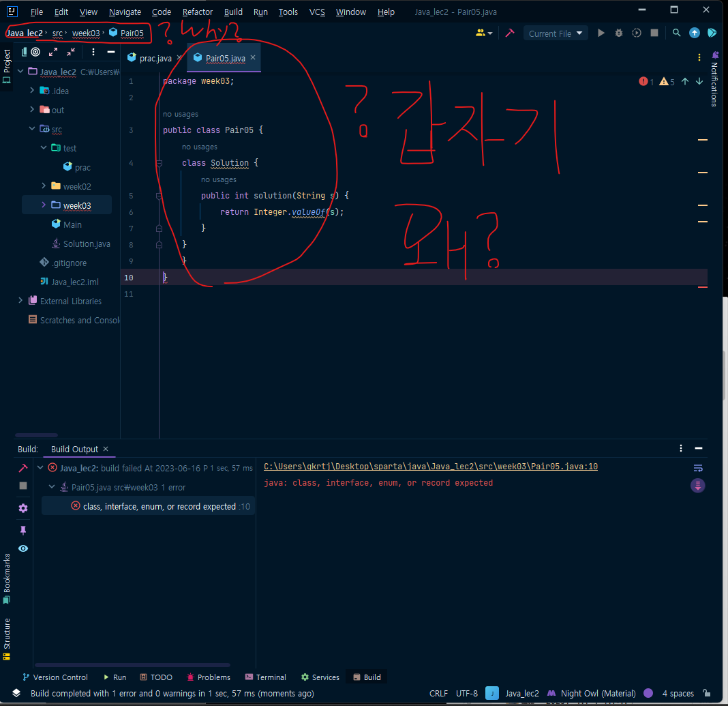Collapse the Java_lec2 project root
Viewport: 728px width, 706px height.
pos(20,71)
